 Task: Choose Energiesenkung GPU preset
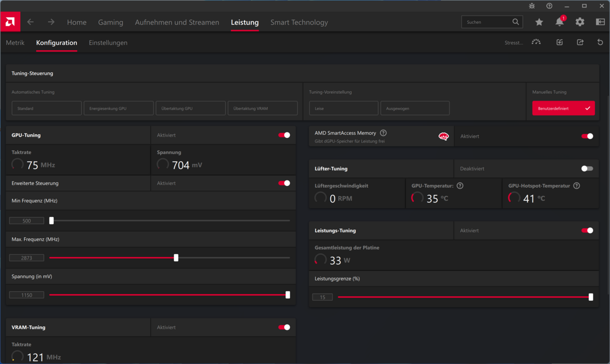click(x=119, y=108)
